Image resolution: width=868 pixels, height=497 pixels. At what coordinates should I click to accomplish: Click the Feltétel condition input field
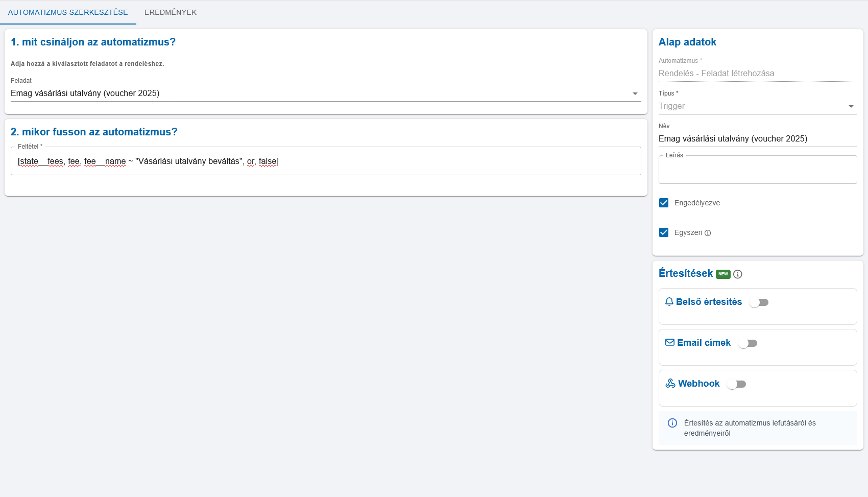326,161
